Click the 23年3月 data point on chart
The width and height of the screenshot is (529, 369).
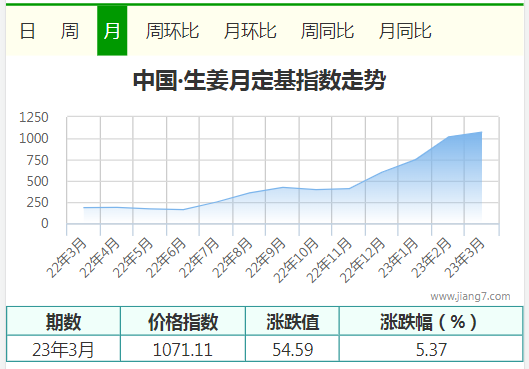(x=481, y=132)
